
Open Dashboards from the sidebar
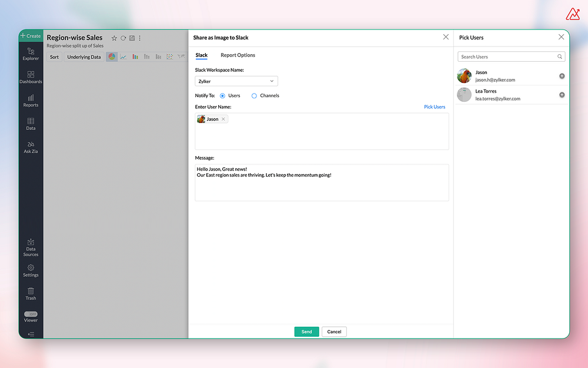click(x=31, y=77)
